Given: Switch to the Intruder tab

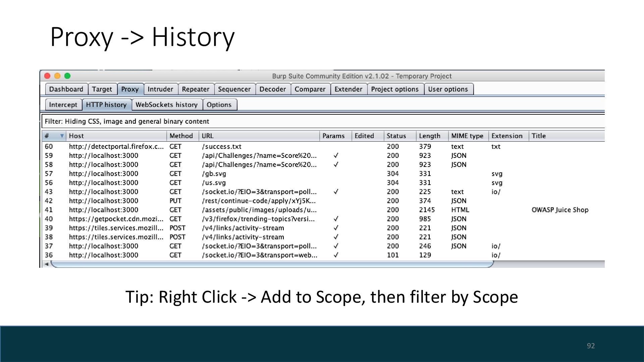Looking at the screenshot, I should [x=160, y=89].
